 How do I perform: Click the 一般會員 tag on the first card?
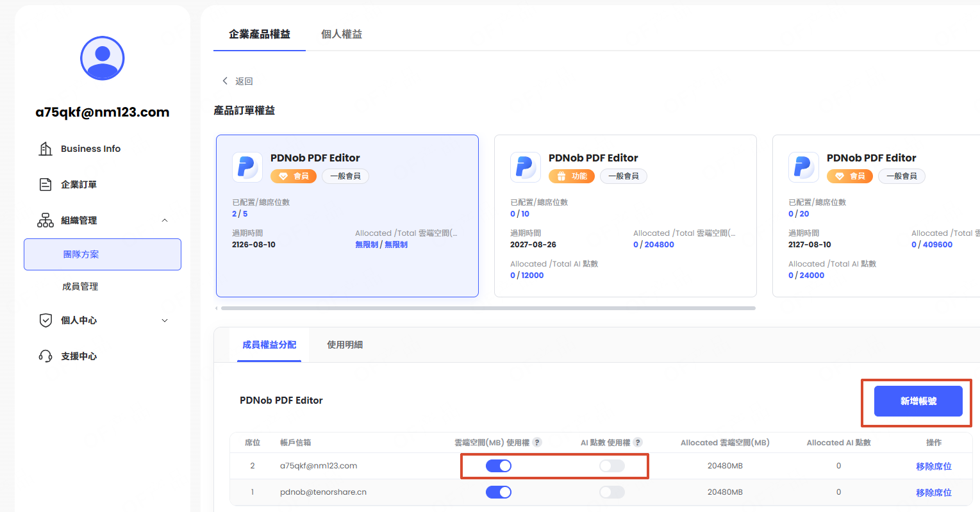pos(345,176)
